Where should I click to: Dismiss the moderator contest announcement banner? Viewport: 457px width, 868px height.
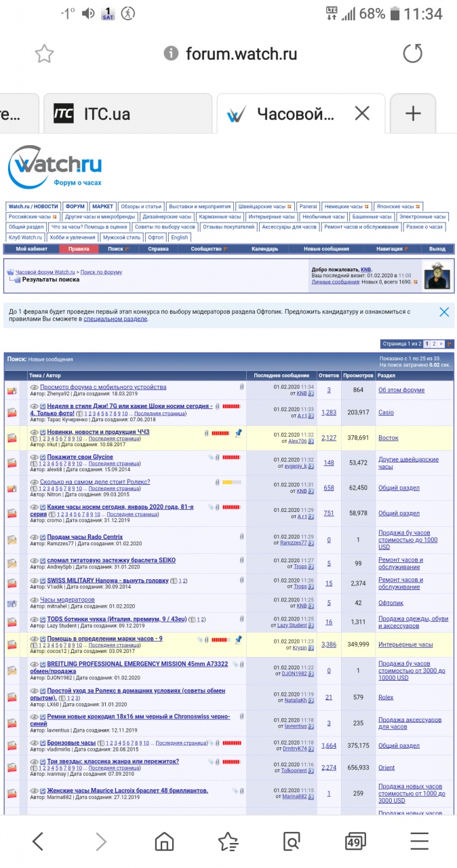[443, 312]
